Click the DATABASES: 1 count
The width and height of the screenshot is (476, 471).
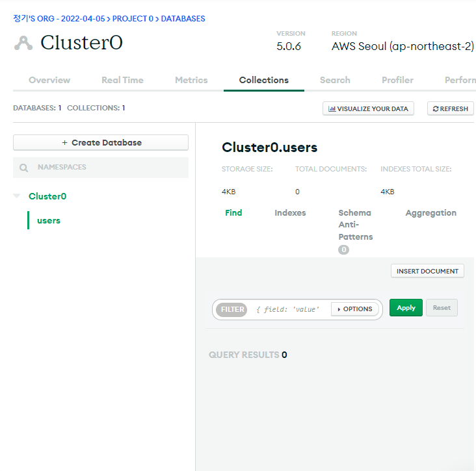pos(37,108)
